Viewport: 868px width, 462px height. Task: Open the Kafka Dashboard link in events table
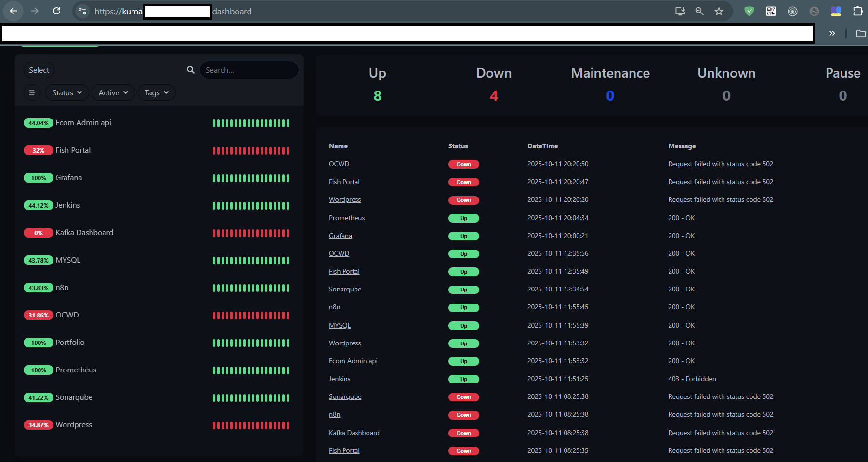(354, 433)
